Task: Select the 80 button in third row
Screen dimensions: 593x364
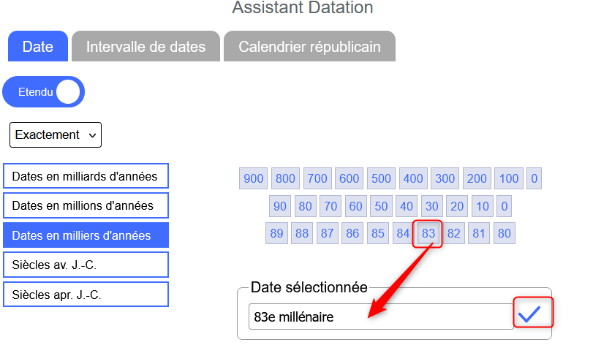Action: (504, 234)
